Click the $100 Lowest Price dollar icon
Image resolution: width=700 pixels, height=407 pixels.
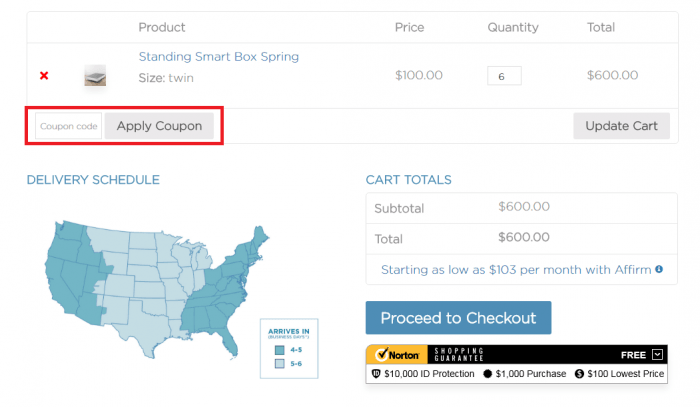(x=579, y=374)
